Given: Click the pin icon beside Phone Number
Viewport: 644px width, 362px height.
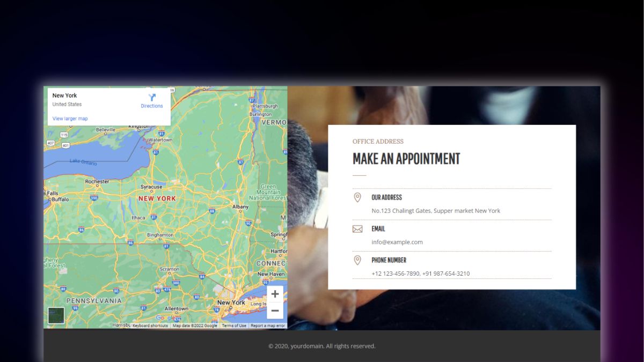Looking at the screenshot, I should 357,260.
